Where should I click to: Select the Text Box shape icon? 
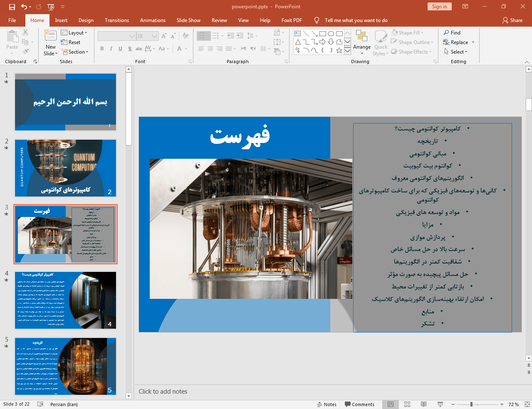click(298, 34)
